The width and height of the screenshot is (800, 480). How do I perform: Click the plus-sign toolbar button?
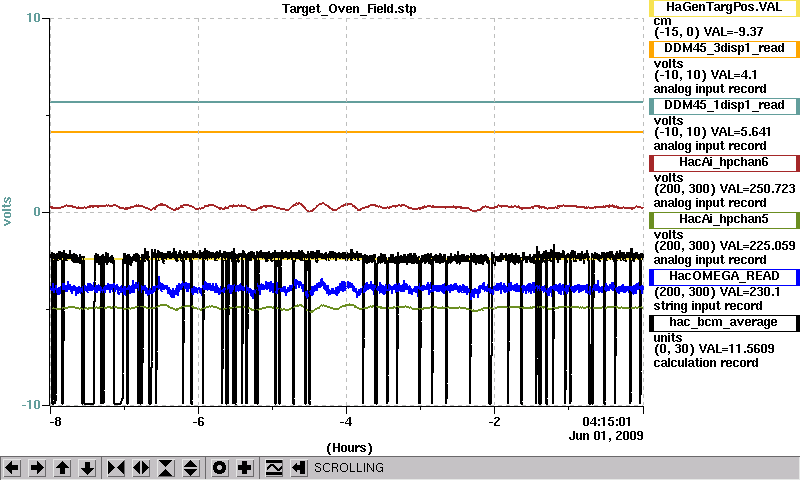[x=245, y=468]
